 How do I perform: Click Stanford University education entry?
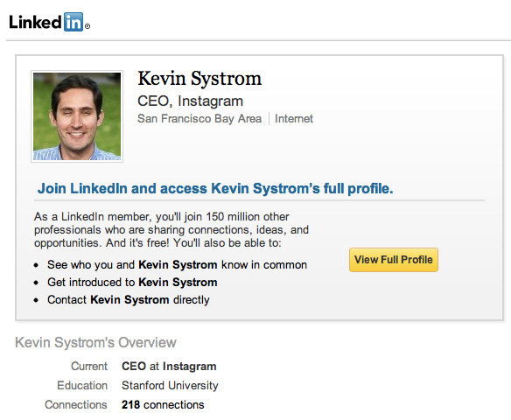pos(170,386)
